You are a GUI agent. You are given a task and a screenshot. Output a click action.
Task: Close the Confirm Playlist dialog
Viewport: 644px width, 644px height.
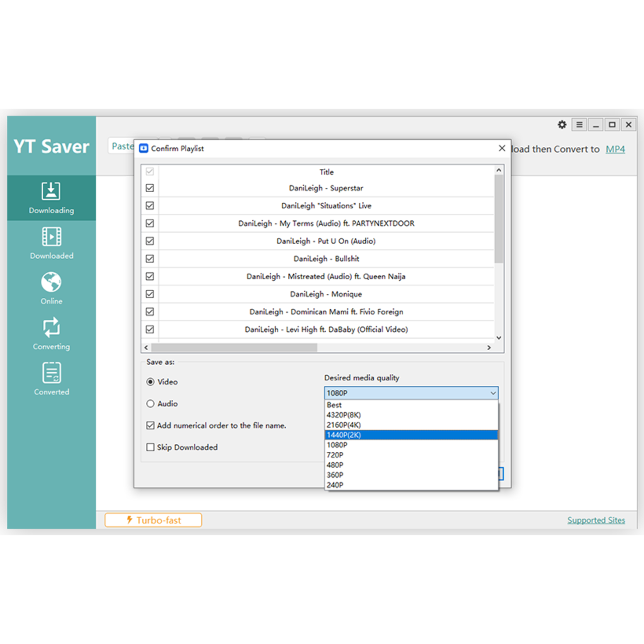click(502, 148)
